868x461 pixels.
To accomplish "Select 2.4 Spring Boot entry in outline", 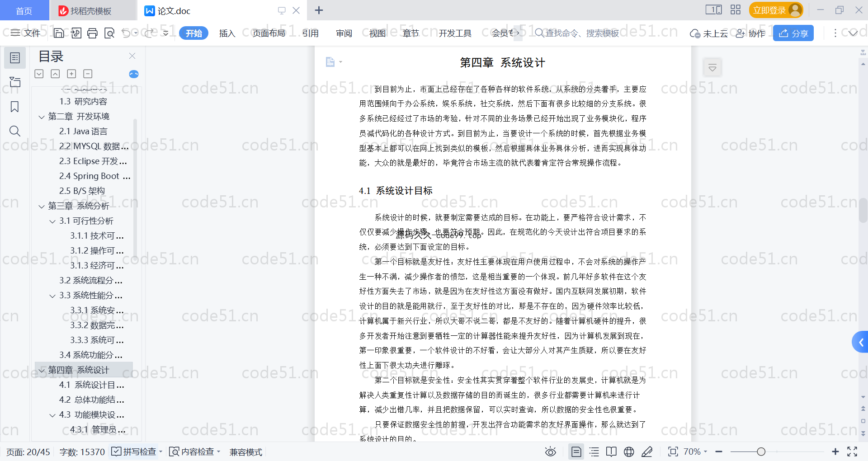I will [95, 176].
